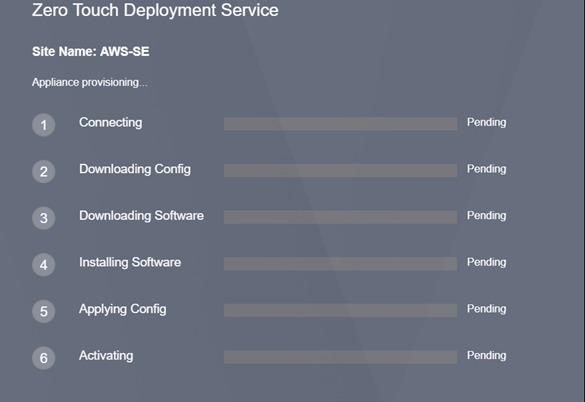Click Pending status next to Connecting
Viewport: 585px width, 402px height.
[487, 122]
